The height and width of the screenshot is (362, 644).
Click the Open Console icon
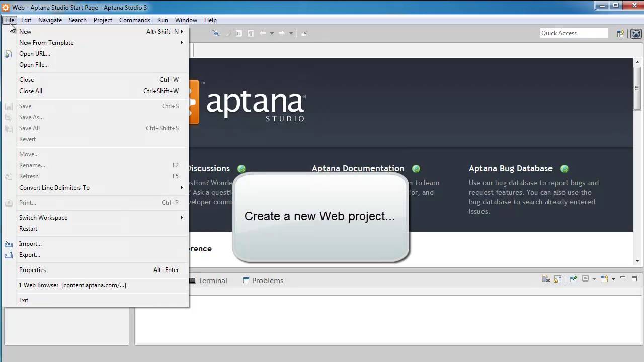click(x=604, y=279)
